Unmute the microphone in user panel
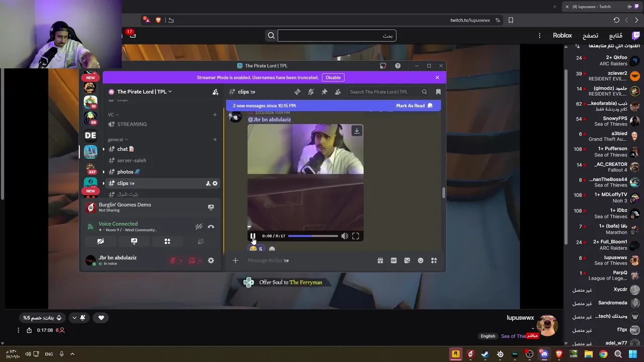The image size is (644, 362). click(173, 260)
